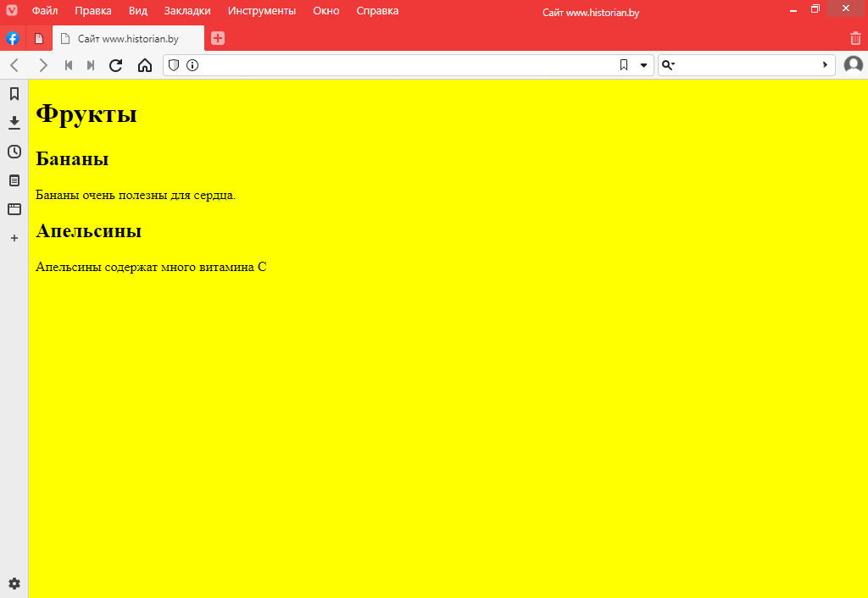Expand the address bar history dropdown
868x598 pixels.
coord(643,65)
